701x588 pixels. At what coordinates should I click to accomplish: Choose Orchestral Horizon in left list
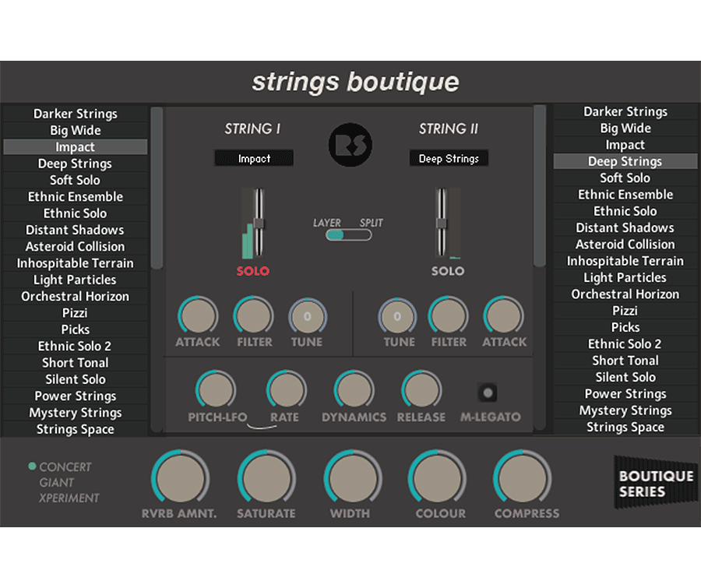75,296
